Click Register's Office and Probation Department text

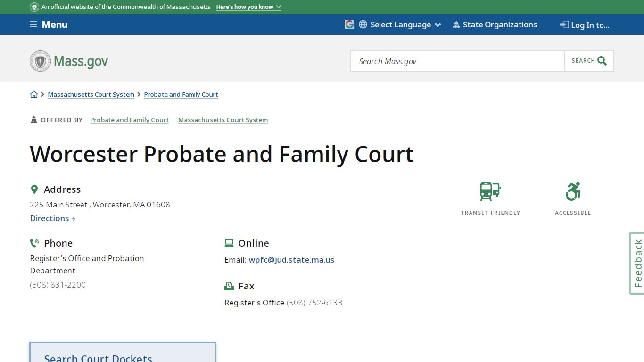(x=87, y=264)
